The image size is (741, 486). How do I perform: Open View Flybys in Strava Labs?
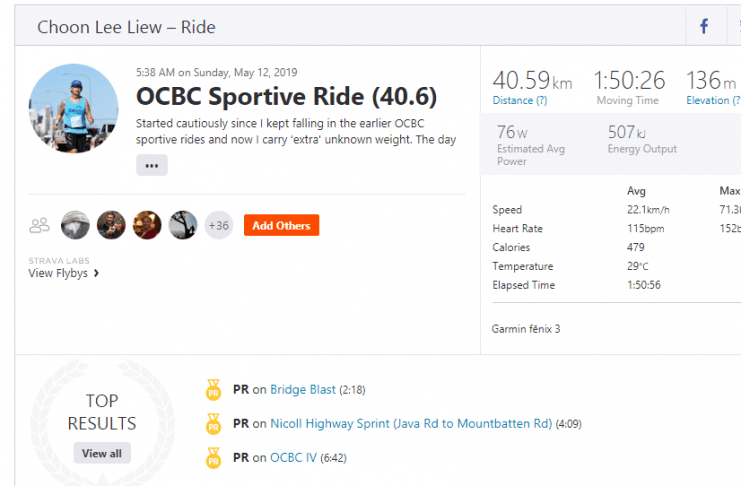coord(58,273)
